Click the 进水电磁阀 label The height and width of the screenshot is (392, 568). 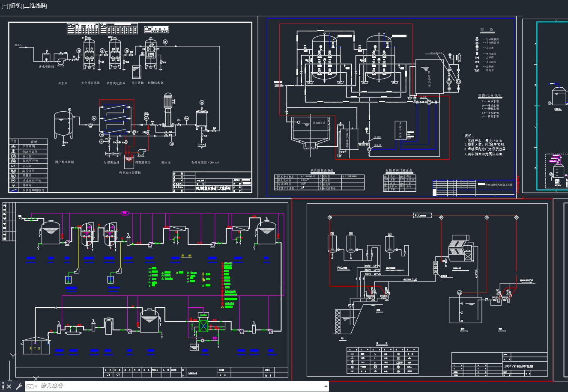point(46,67)
